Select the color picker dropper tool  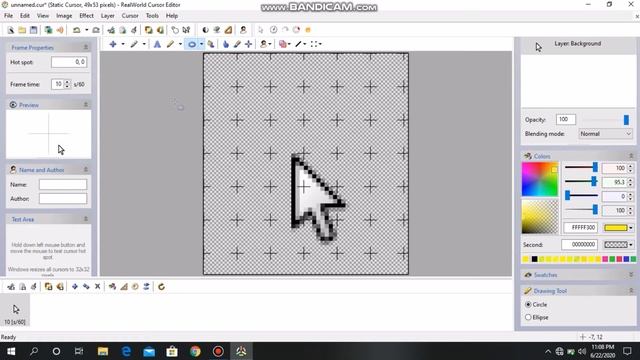pos(237,44)
